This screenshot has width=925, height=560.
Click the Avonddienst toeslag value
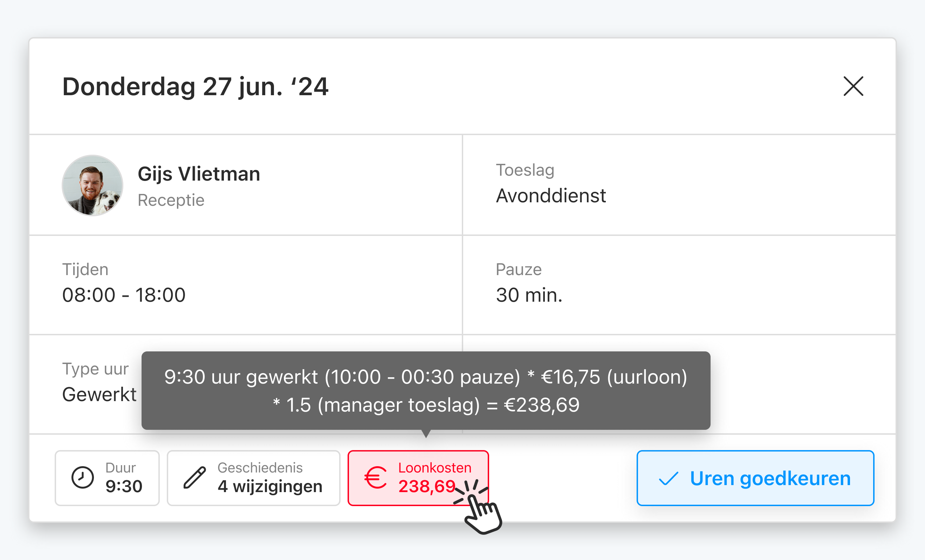tap(551, 195)
